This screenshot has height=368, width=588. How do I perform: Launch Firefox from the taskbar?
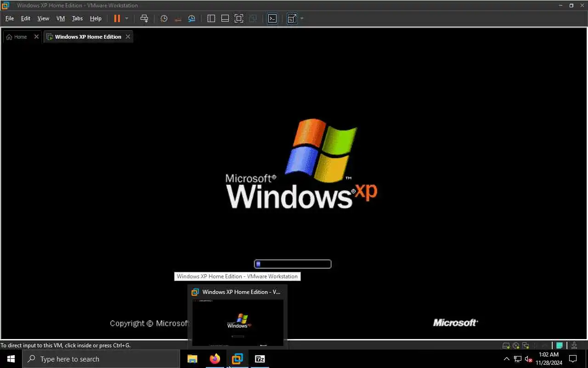pyautogui.click(x=215, y=359)
